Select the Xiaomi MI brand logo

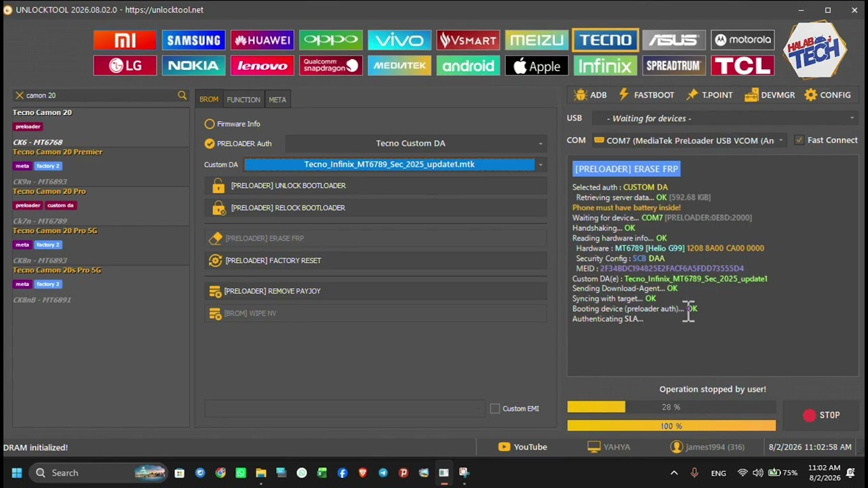(x=125, y=41)
